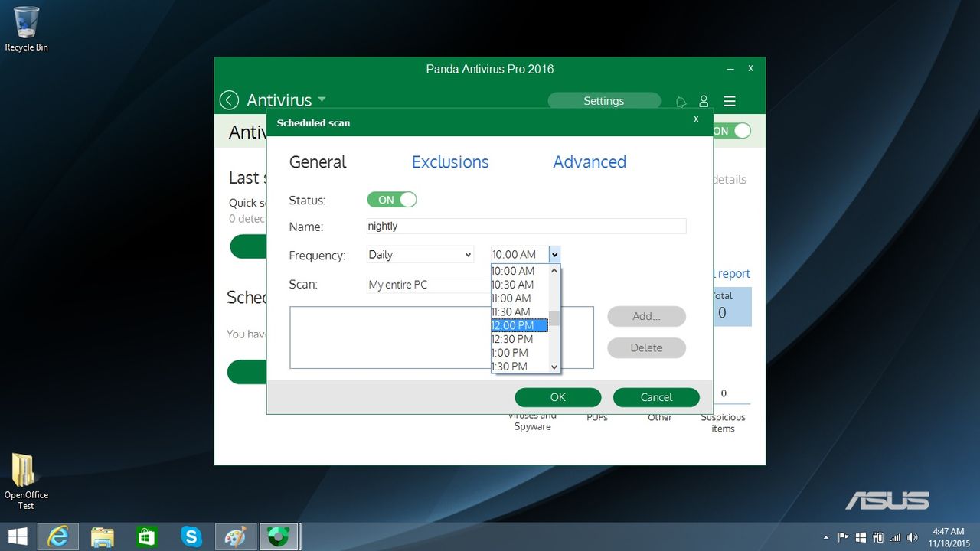Viewport: 980px width, 551px height.
Task: Click the Add... button
Action: click(647, 316)
